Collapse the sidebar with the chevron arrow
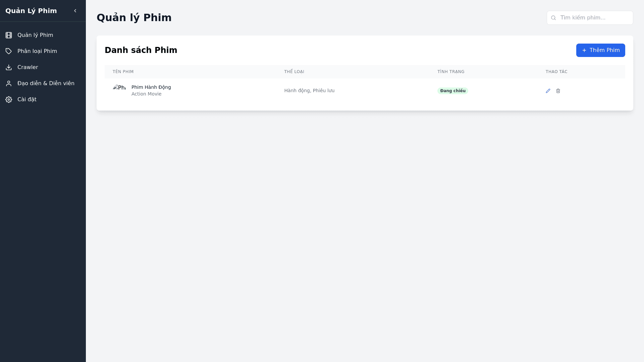The height and width of the screenshot is (362, 644). pos(75,11)
